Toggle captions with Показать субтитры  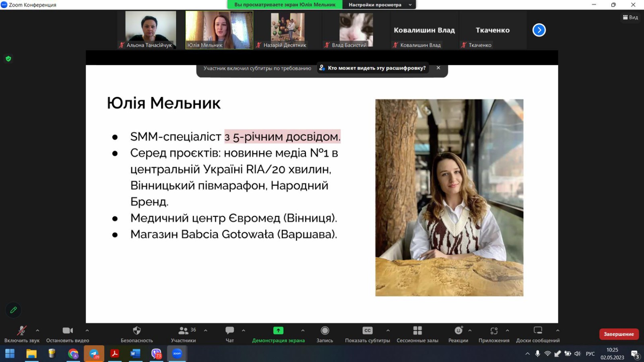[x=367, y=331]
